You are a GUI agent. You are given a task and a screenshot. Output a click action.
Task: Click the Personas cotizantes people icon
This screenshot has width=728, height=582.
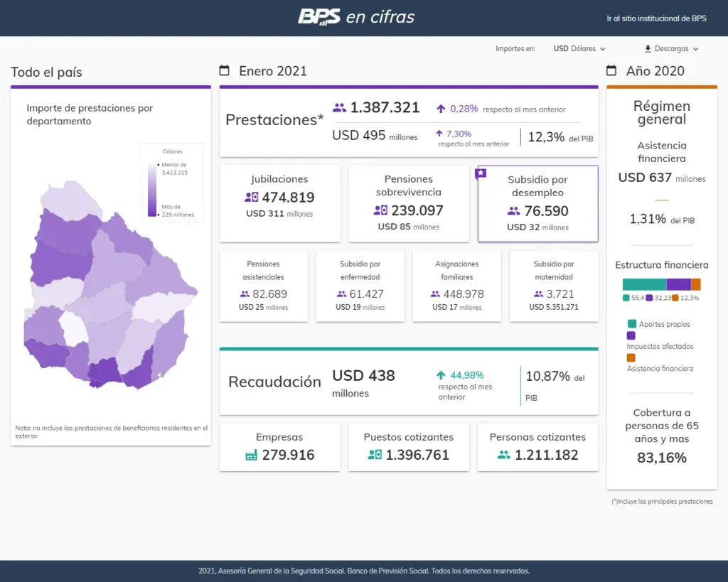504,456
